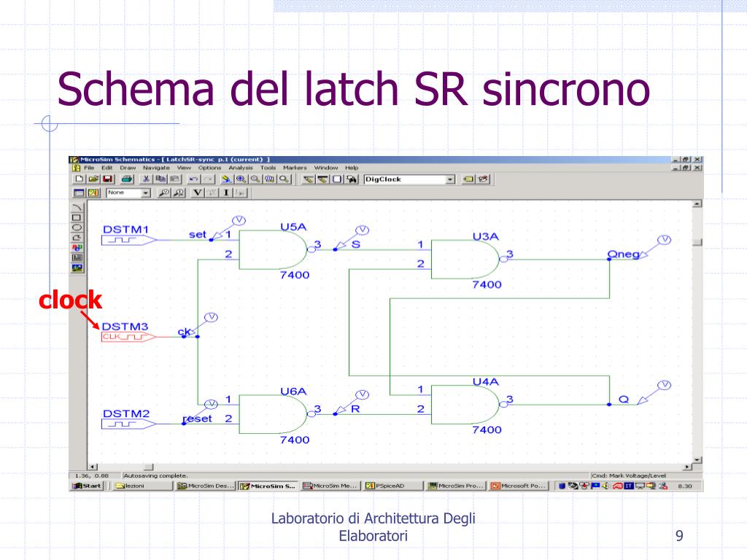Select the Box drawing tool

pos(77,217)
